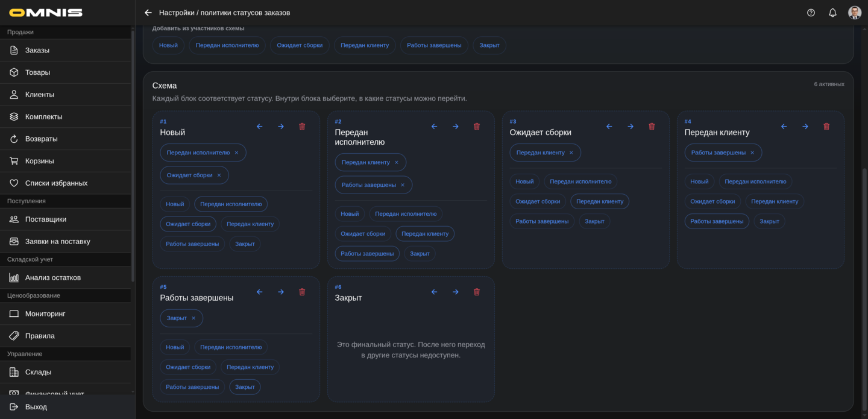Open the help question mark icon
Image resolution: width=868 pixels, height=419 pixels.
coord(811,13)
